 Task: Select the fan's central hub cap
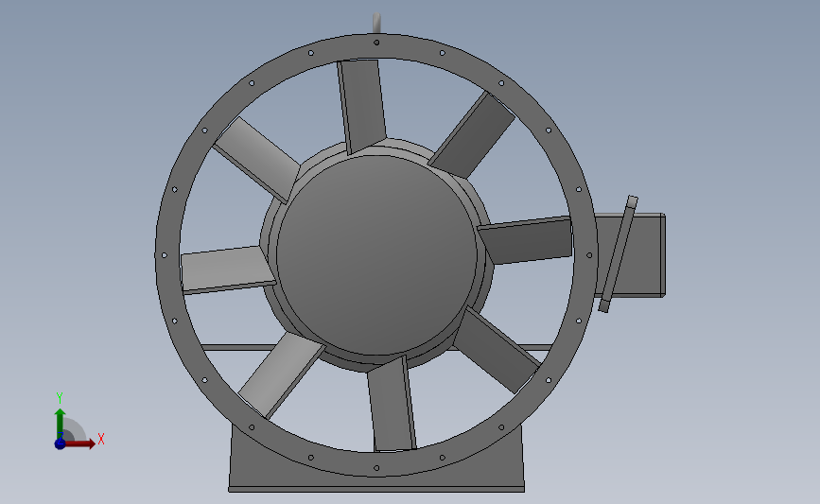[376, 255]
